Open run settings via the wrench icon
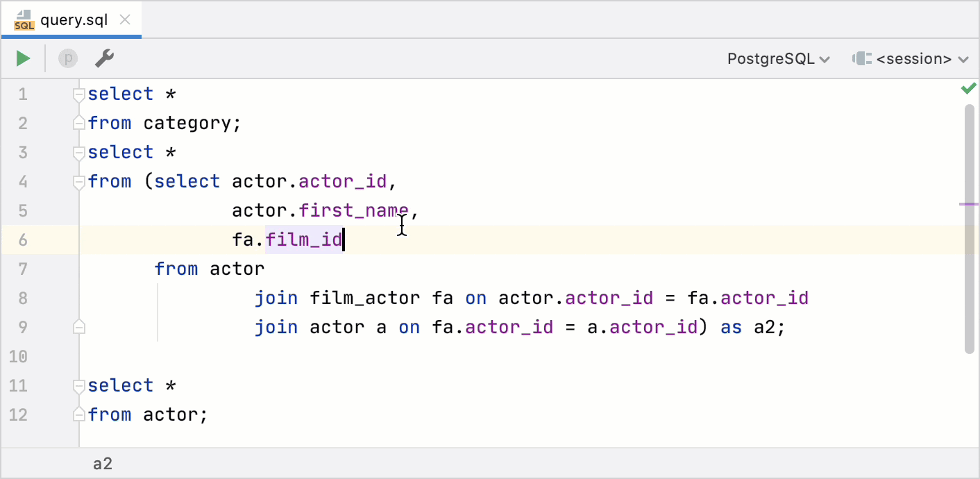This screenshot has height=479, width=980. (104, 58)
